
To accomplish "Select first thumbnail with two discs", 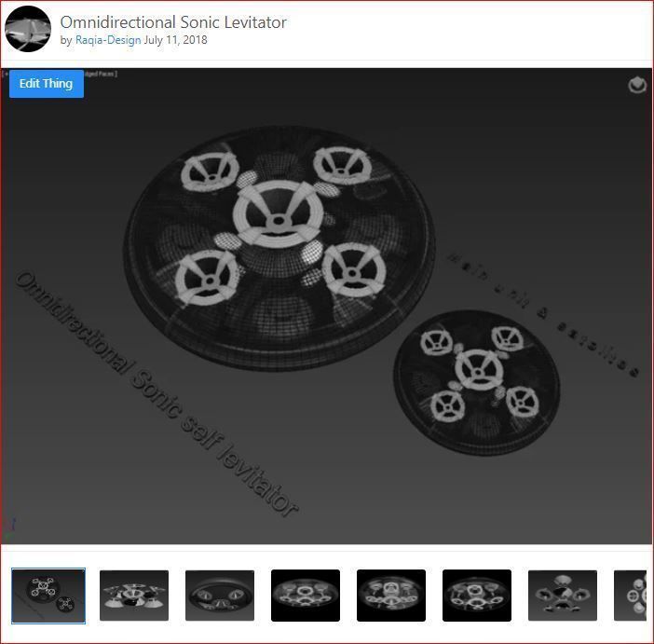I will 48,596.
